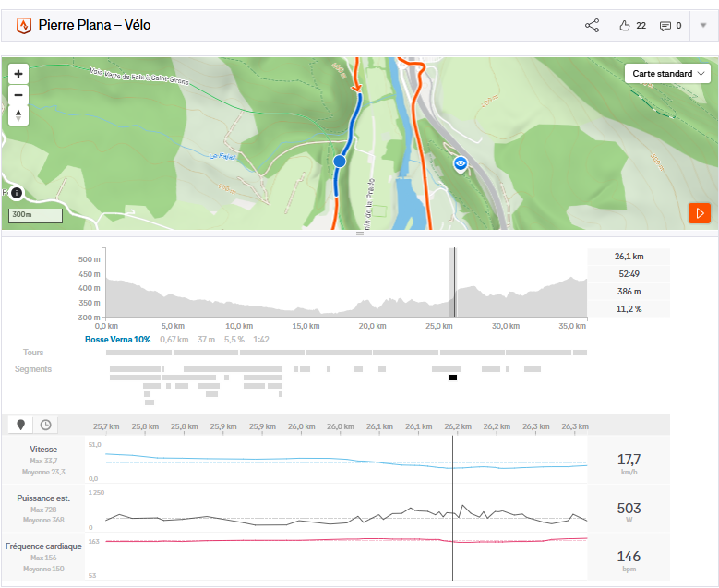Image resolution: width=719 pixels, height=588 pixels.
Task: Open the Bosse Verna 10% segment link
Action: pos(118,340)
